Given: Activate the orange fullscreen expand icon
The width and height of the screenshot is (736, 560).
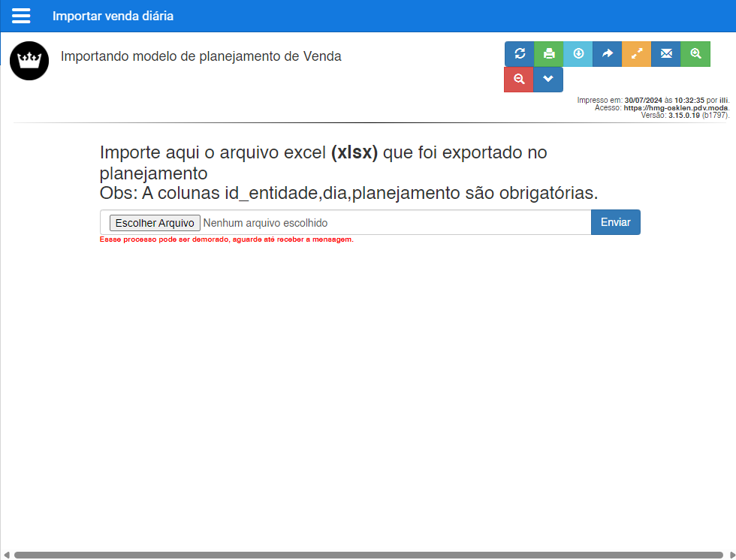Looking at the screenshot, I should (636, 54).
